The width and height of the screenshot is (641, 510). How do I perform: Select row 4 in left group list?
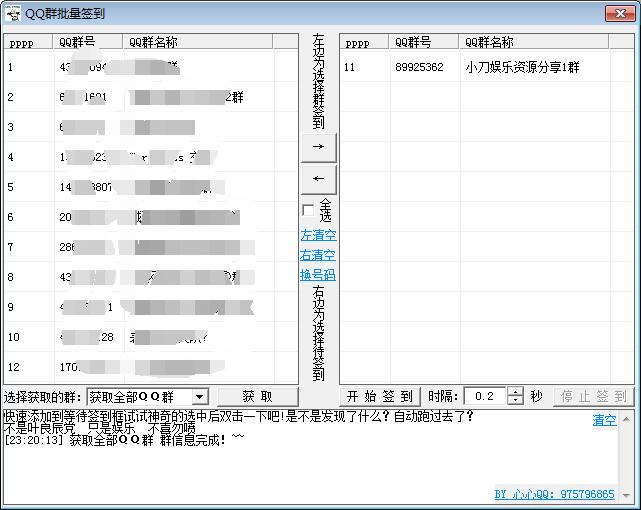(x=151, y=157)
